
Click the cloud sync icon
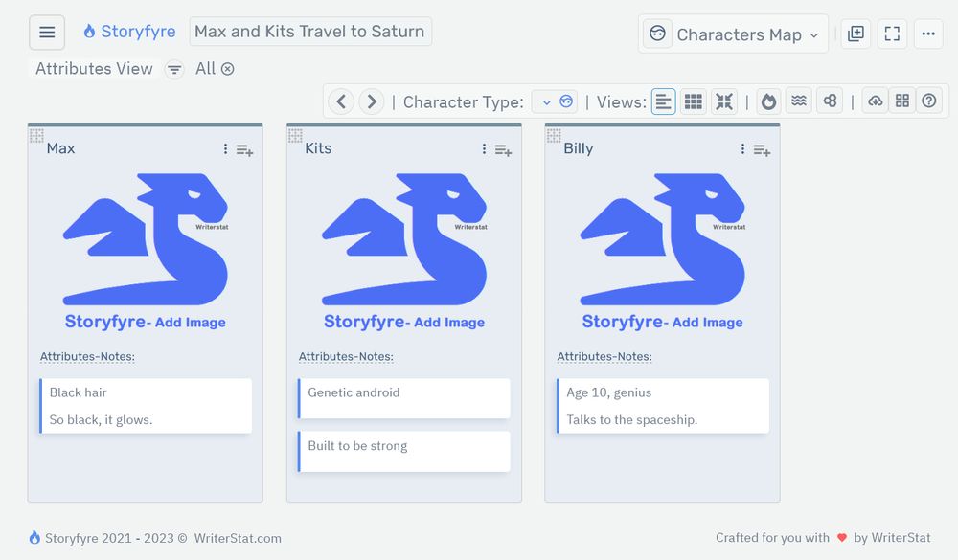875,101
